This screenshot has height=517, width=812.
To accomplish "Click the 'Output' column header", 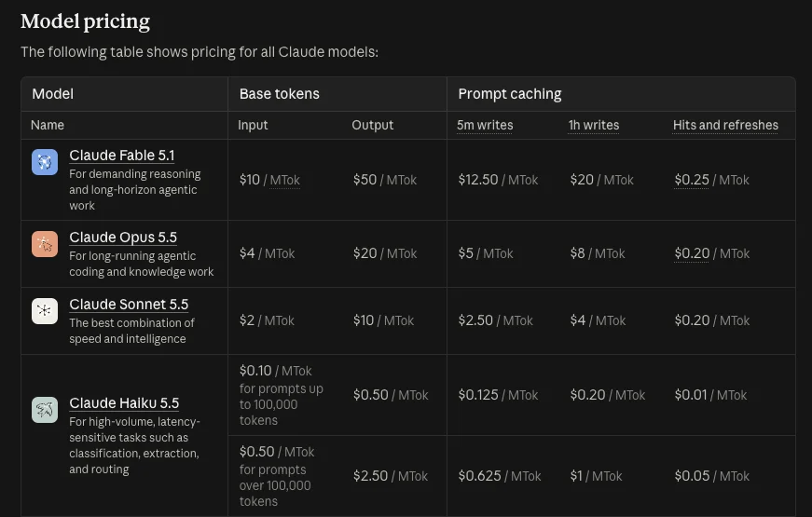I will [372, 125].
